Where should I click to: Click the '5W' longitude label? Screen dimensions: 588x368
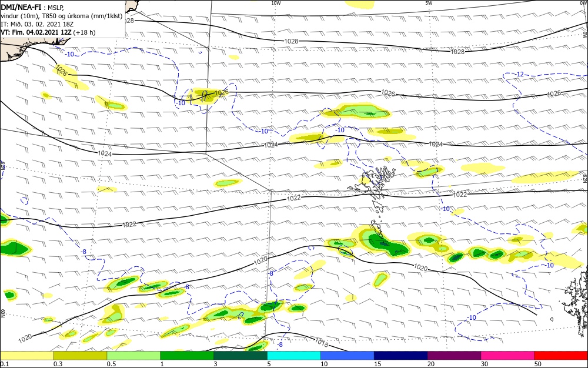pos(429,3)
